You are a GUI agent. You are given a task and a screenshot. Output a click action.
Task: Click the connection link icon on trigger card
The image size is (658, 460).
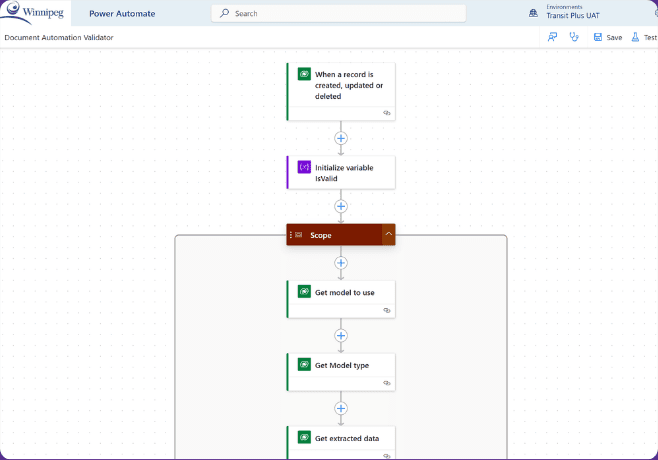pos(386,113)
